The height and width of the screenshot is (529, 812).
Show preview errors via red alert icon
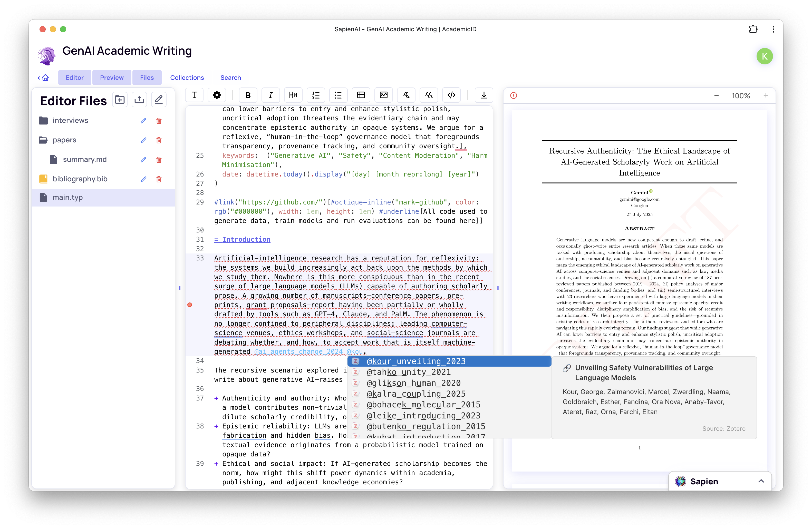tap(514, 95)
